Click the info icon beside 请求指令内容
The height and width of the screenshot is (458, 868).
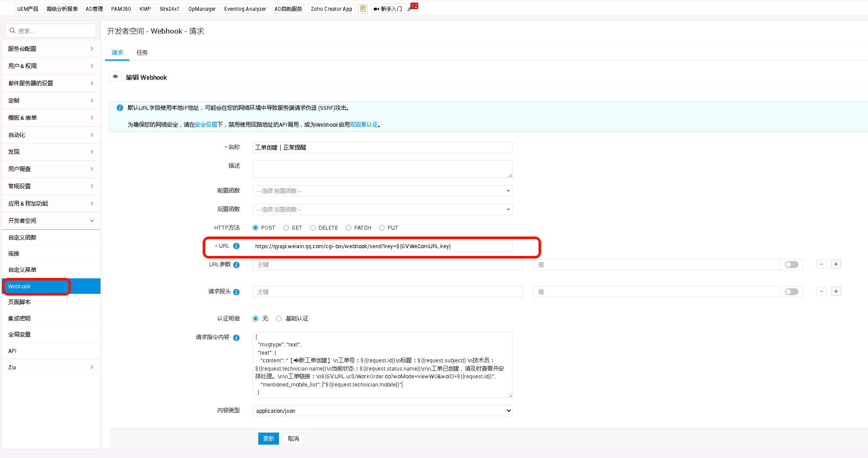click(236, 338)
